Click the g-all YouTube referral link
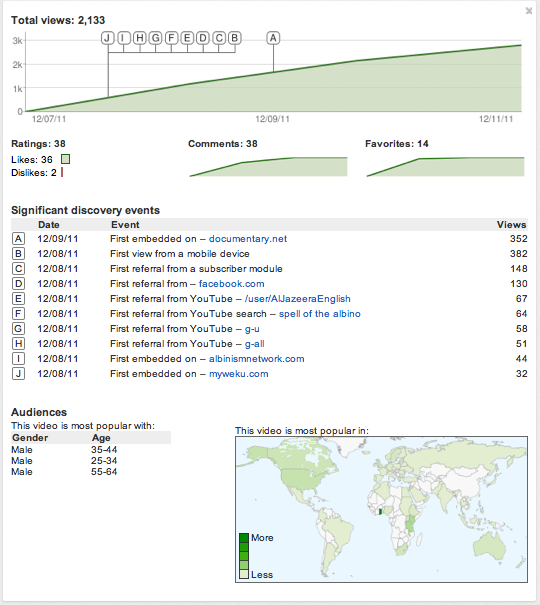540x605 pixels. (255, 344)
